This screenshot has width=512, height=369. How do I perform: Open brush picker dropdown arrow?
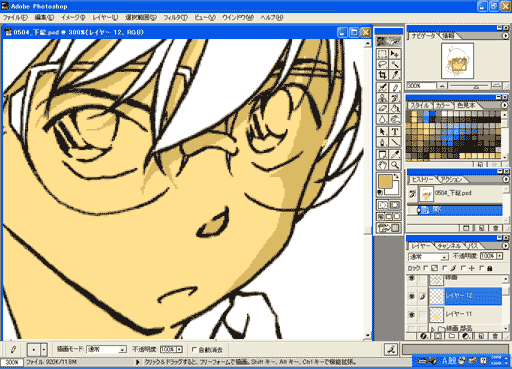click(x=44, y=350)
